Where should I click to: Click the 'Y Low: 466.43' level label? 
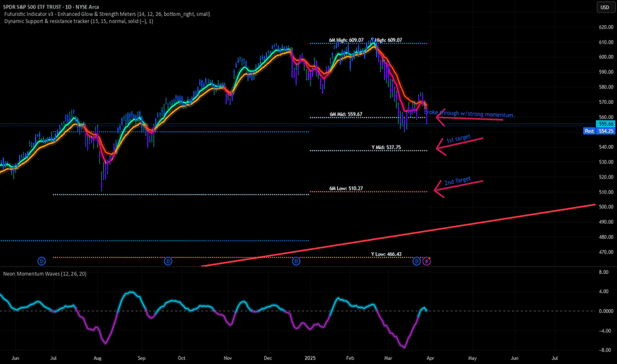pyautogui.click(x=386, y=254)
